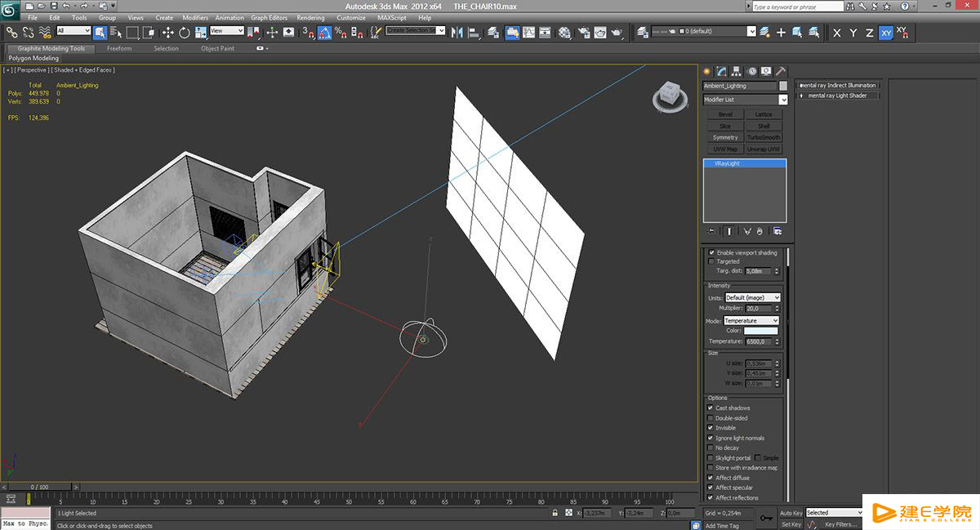Open the Hierarchy command panel tab
This screenshot has height=530, width=980.
(737, 71)
